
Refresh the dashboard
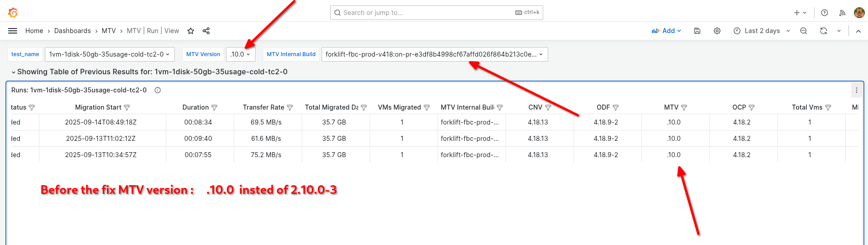coord(824,31)
